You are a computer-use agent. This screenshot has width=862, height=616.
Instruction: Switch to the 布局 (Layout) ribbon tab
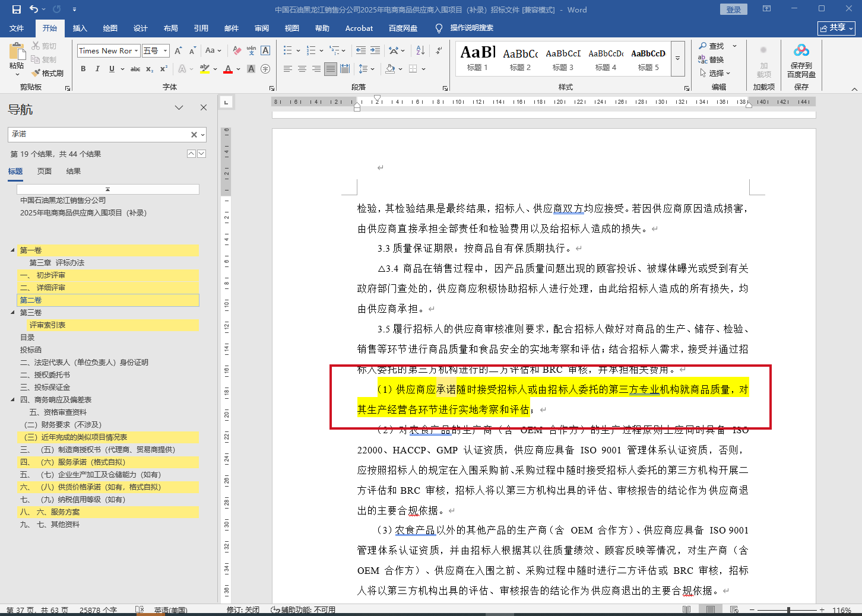coord(171,28)
